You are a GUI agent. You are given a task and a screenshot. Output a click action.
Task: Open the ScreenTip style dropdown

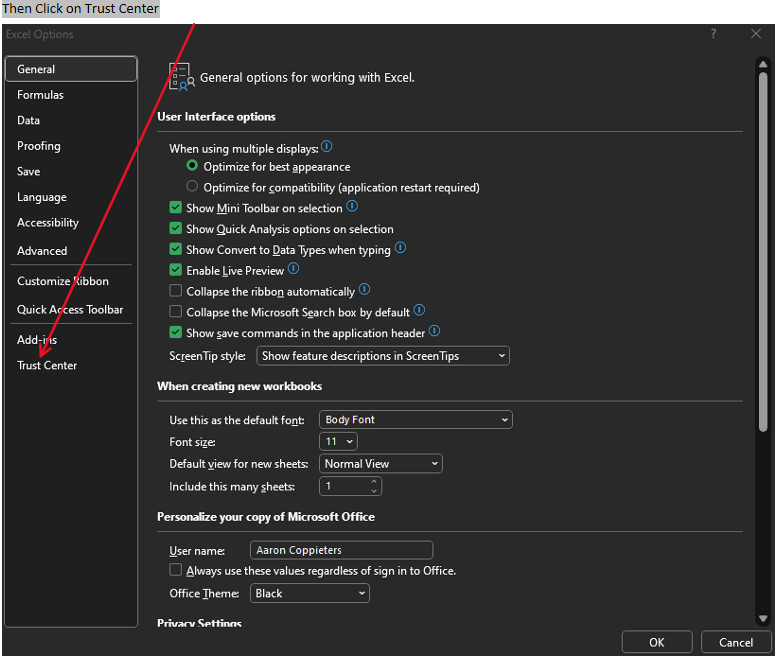pyautogui.click(x=383, y=356)
